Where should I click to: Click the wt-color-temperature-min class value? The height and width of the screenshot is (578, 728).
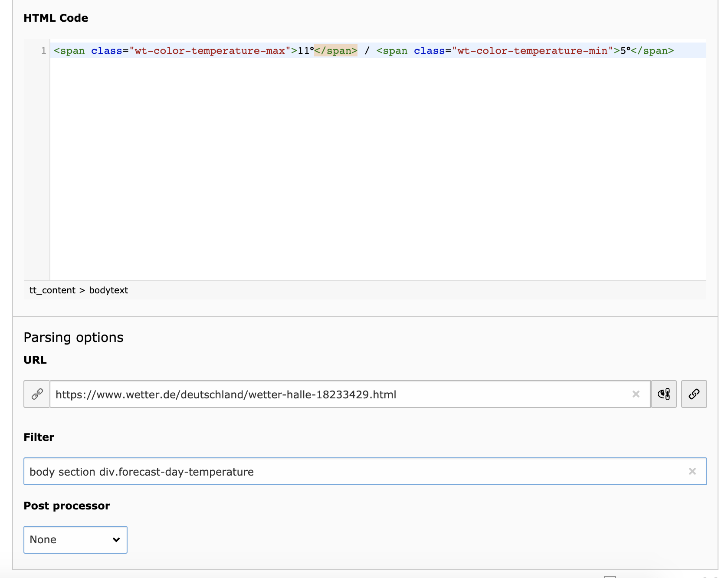[532, 51]
